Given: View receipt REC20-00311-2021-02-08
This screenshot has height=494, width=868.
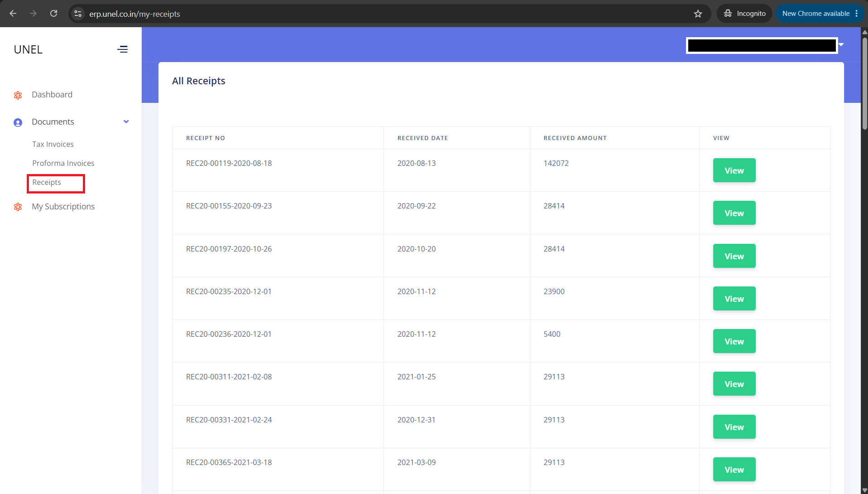Looking at the screenshot, I should click(x=734, y=384).
